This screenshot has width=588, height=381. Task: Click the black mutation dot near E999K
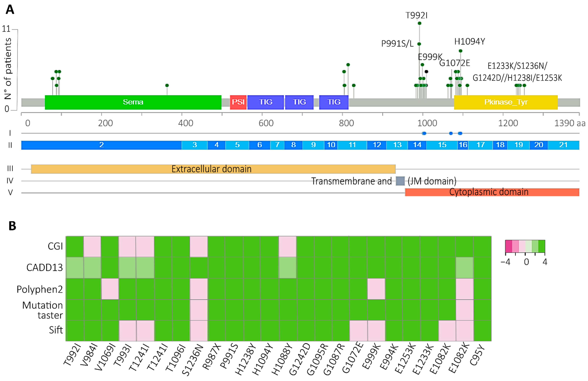(x=426, y=72)
